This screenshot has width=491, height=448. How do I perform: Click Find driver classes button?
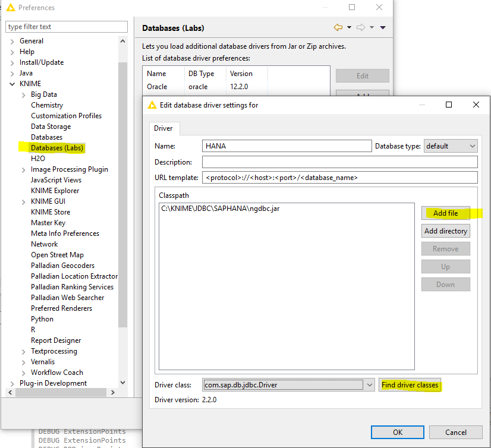(410, 385)
